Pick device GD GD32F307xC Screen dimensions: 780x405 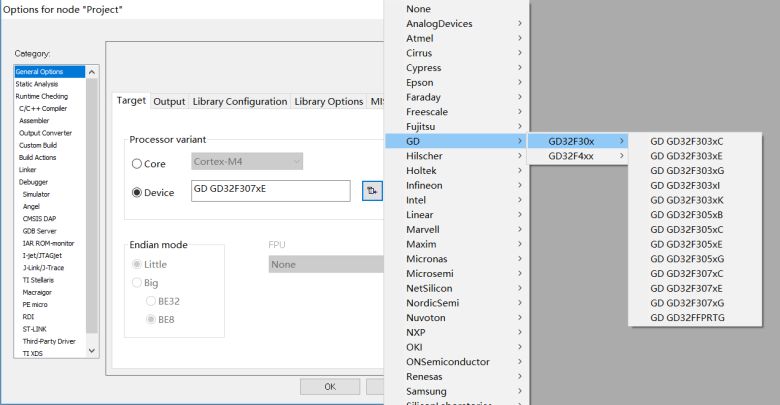[695, 274]
